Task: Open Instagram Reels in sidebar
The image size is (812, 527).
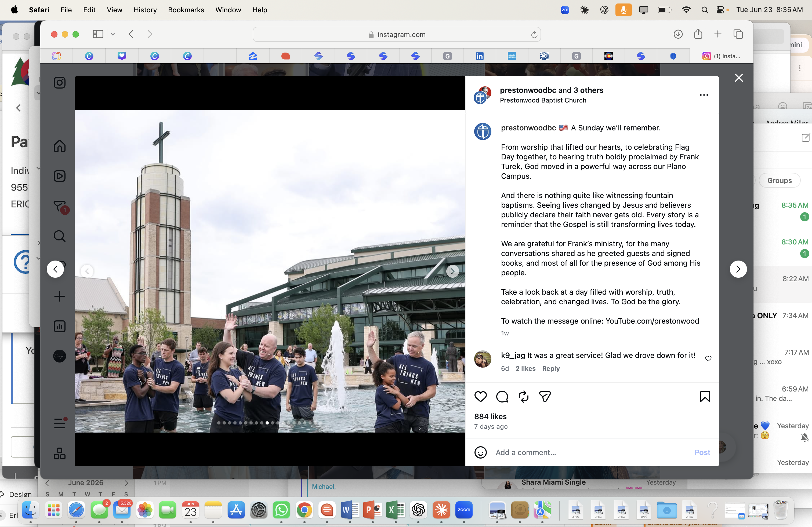Action: (59, 176)
